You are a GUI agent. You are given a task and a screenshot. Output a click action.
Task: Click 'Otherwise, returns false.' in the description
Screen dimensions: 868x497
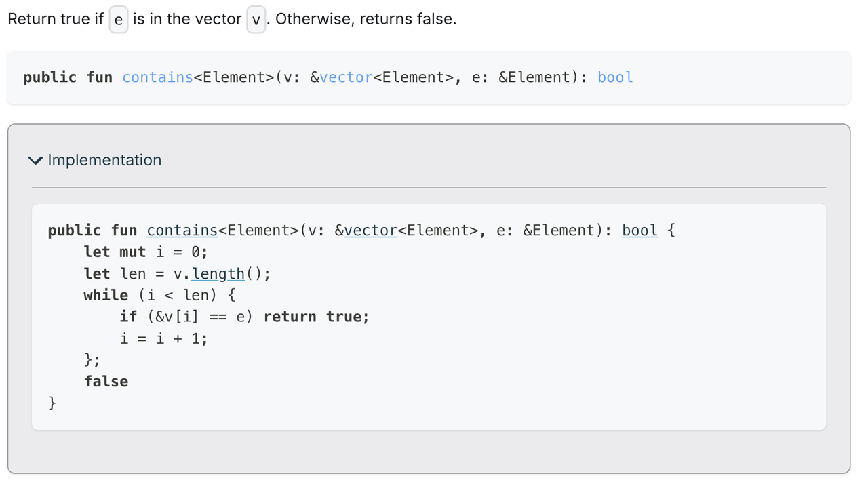(366, 19)
